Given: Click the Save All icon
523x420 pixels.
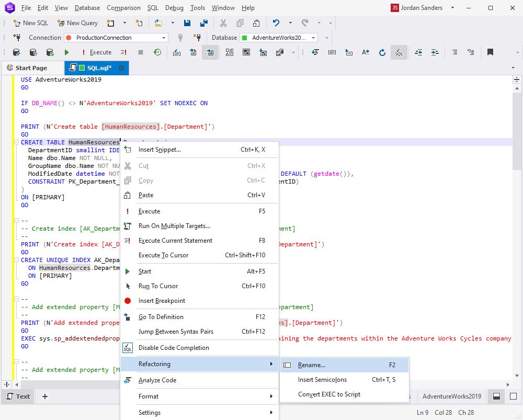Looking at the screenshot, I should (203, 23).
